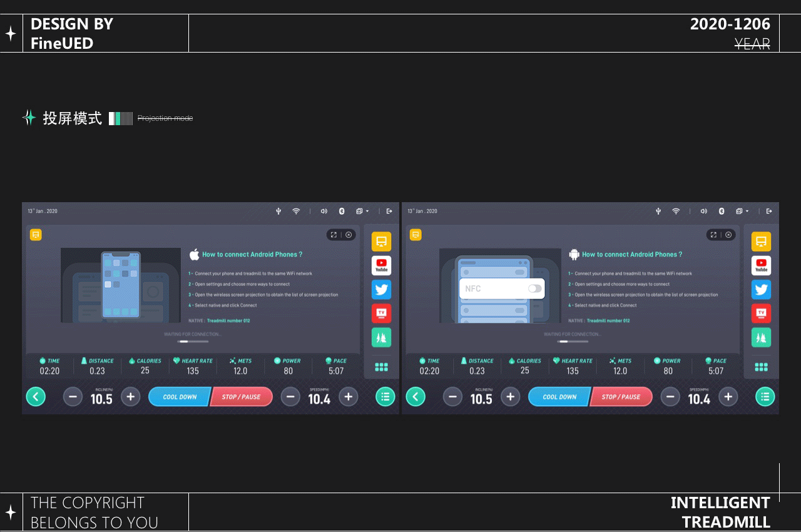Select the yellow screen-projection app on the iPhone-guide screen

[381, 242]
